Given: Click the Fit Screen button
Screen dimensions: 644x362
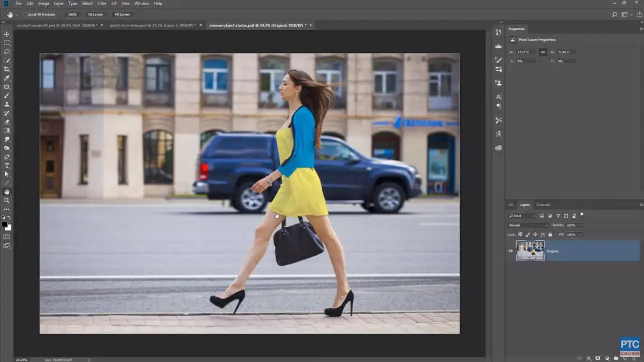Looking at the screenshot, I should pos(95,15).
